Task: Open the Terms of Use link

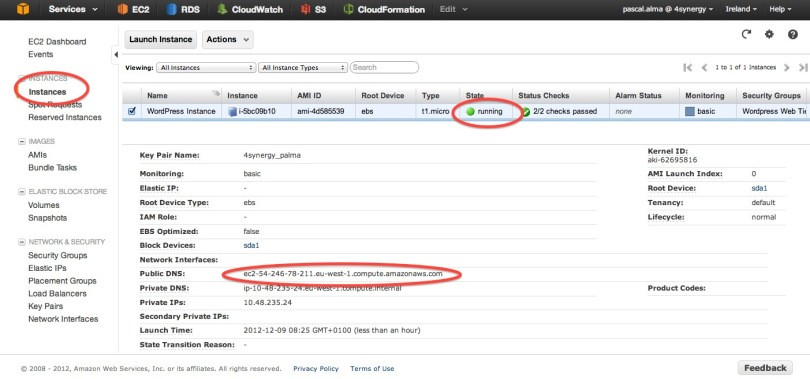Action: tap(372, 369)
